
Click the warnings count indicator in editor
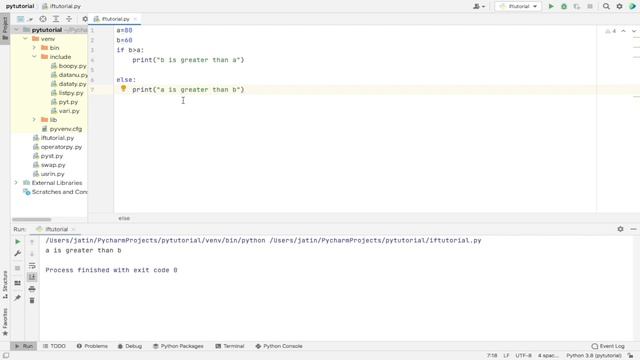click(611, 31)
